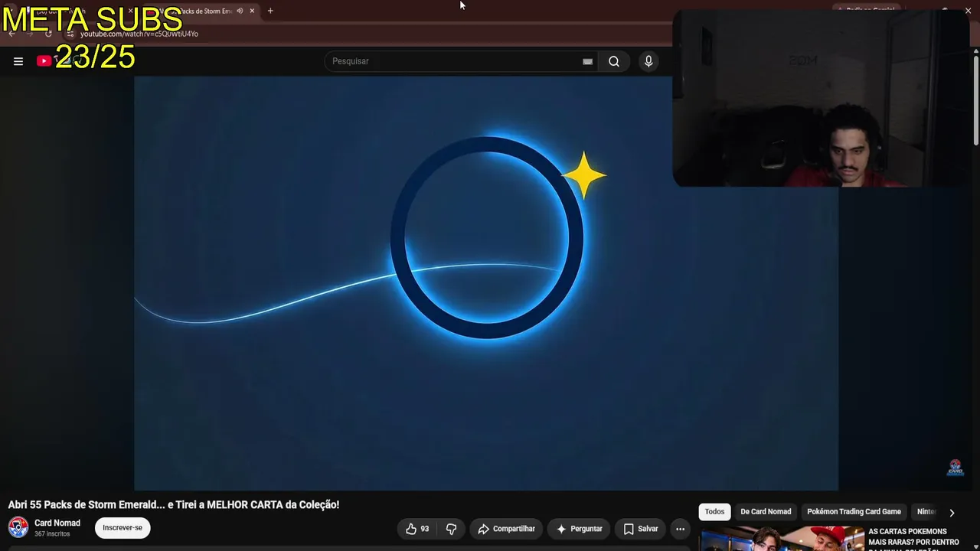Select the address bar URL youtube.com/watch
This screenshot has height=551, width=980.
(139, 34)
